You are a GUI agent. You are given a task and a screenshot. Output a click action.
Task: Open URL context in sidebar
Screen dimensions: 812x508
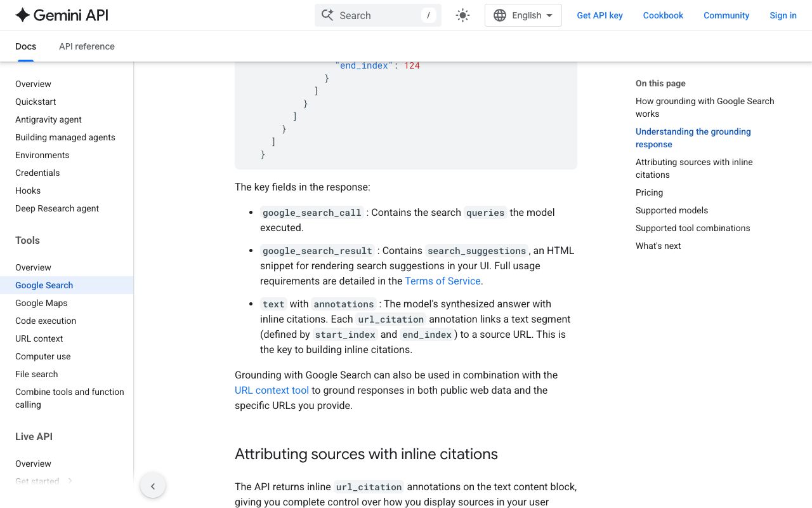point(39,338)
